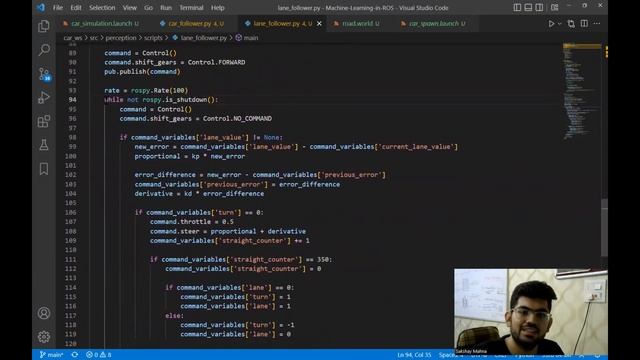Open the View menu
The width and height of the screenshot is (640, 360).
[x=130, y=8]
